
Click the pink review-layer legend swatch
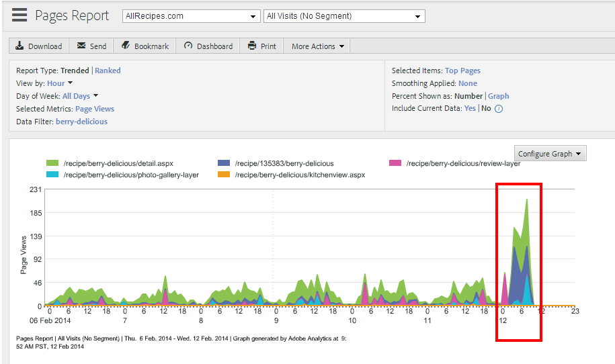click(x=395, y=163)
